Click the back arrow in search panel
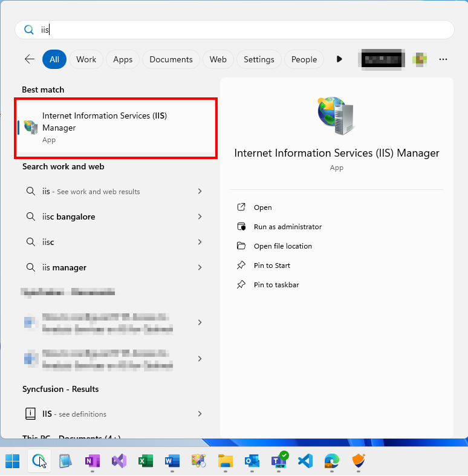468x476 pixels. [29, 59]
